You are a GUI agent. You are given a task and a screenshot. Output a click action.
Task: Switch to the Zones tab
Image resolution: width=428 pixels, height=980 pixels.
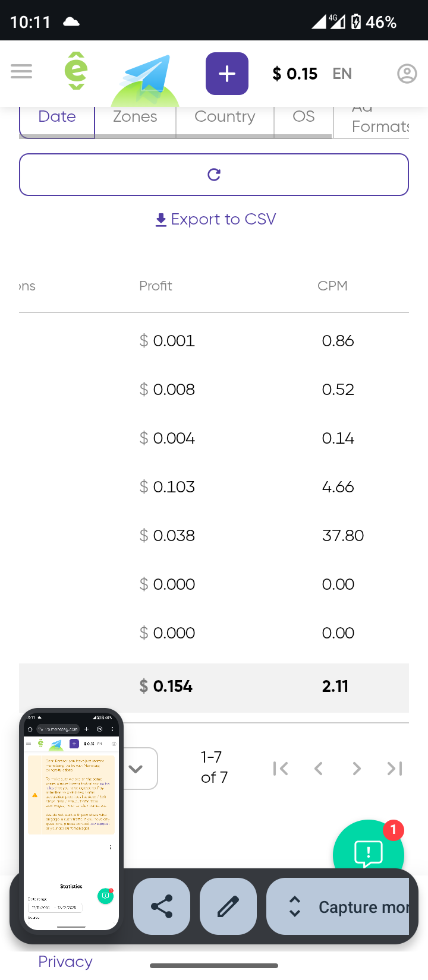(x=136, y=117)
